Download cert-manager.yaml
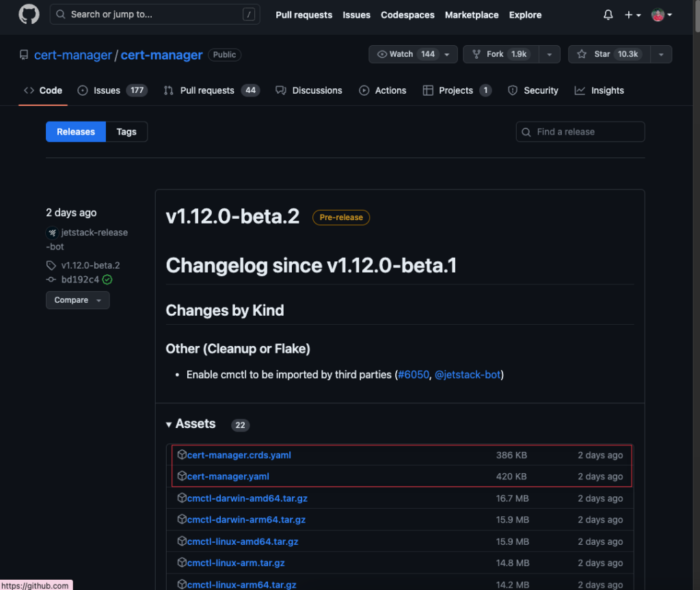This screenshot has width=700, height=590. pos(228,477)
